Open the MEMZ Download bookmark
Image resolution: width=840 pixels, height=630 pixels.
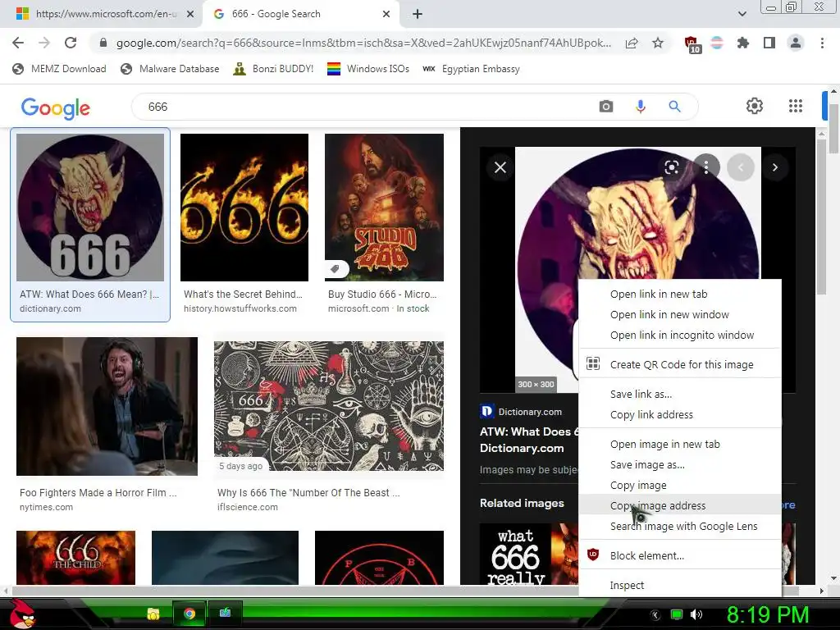(x=59, y=69)
